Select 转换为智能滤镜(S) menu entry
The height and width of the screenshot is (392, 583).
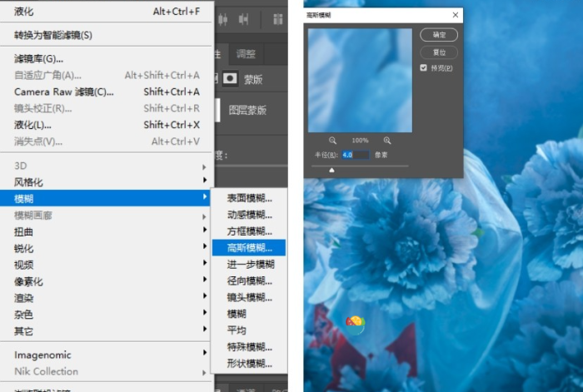click(105, 35)
